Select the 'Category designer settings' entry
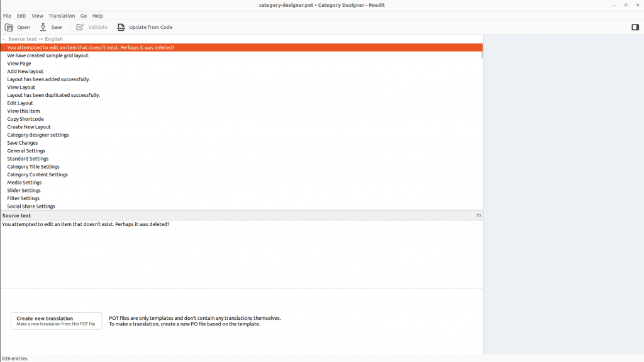The height and width of the screenshot is (362, 644). tap(38, 135)
